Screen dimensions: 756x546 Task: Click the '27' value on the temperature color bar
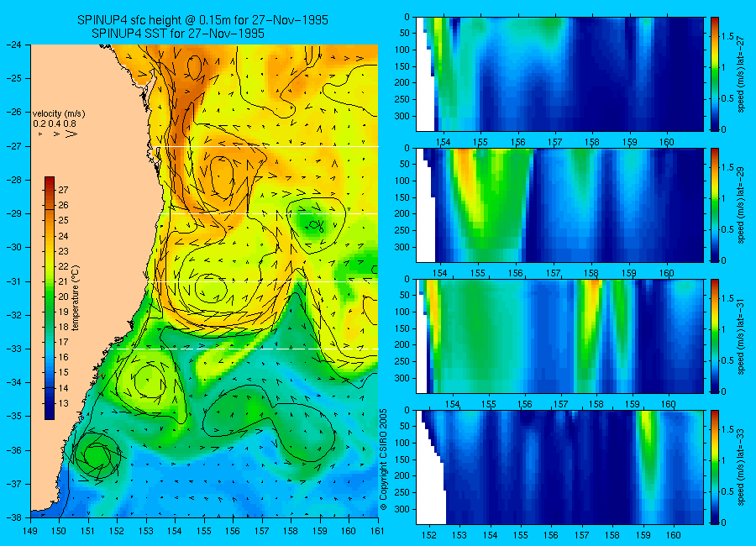point(63,190)
